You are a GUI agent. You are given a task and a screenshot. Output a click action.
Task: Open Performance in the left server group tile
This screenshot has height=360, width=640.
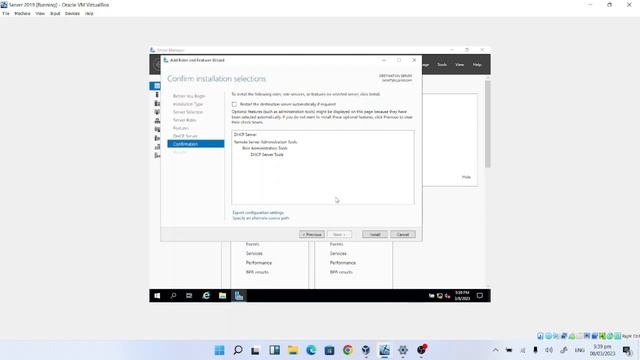click(259, 263)
